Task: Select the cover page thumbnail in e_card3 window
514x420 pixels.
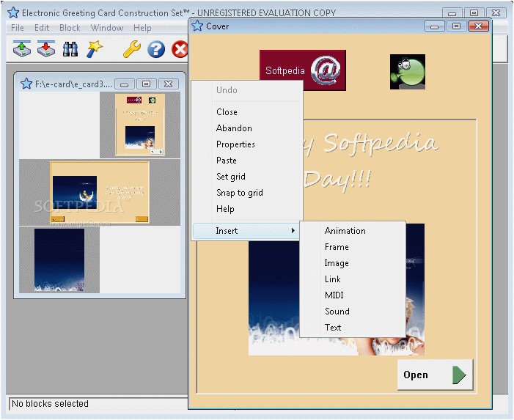Action: coord(140,125)
